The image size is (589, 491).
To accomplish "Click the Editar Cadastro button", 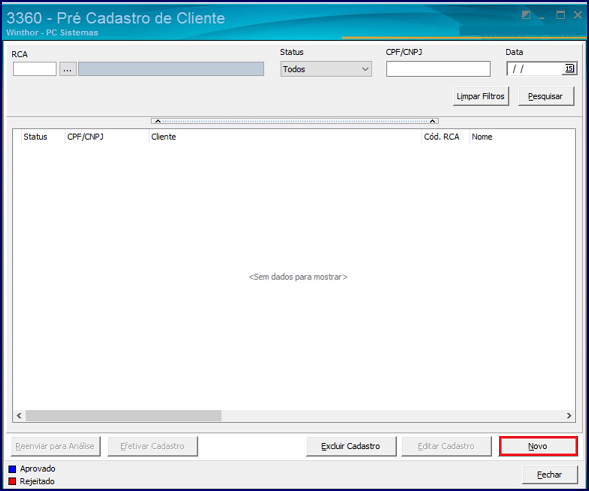I will pyautogui.click(x=446, y=446).
